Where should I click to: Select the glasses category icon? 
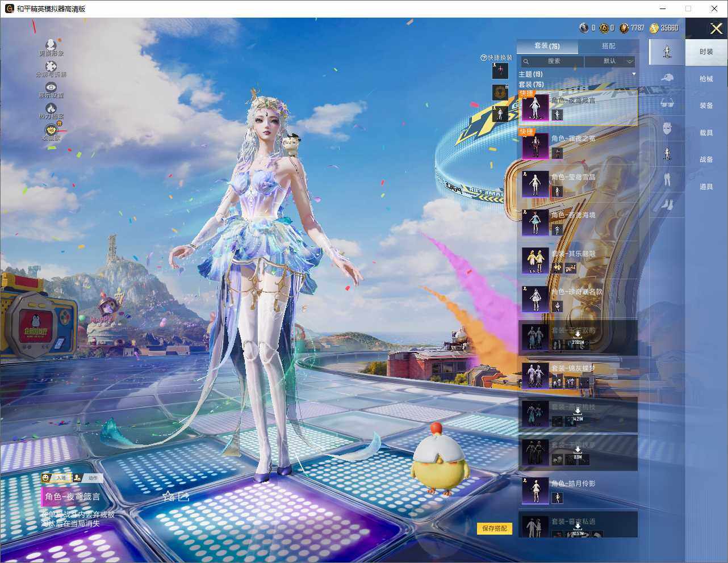pos(667,103)
